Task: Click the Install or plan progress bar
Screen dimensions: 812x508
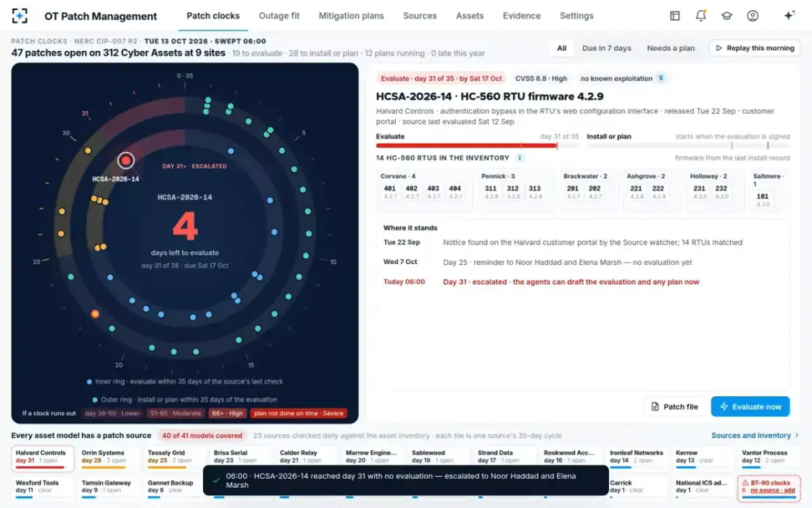Action: coord(688,145)
